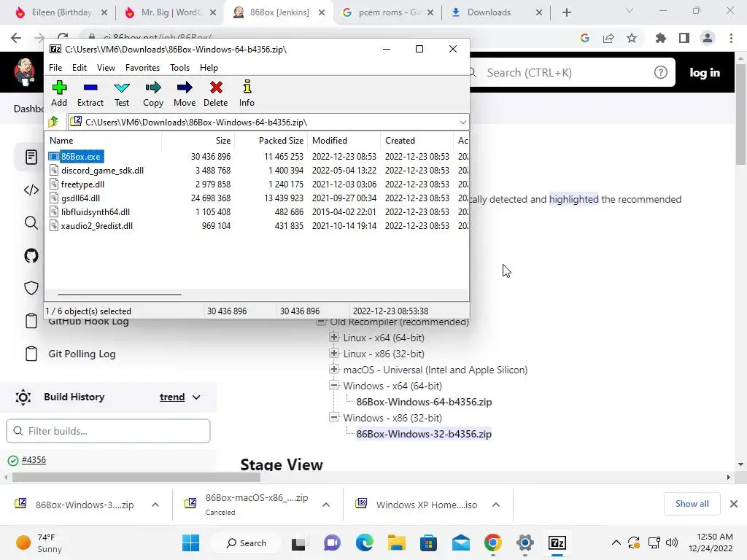The image size is (747, 560).
Task: Open the Help menu in 7-Zip
Action: coord(209,68)
